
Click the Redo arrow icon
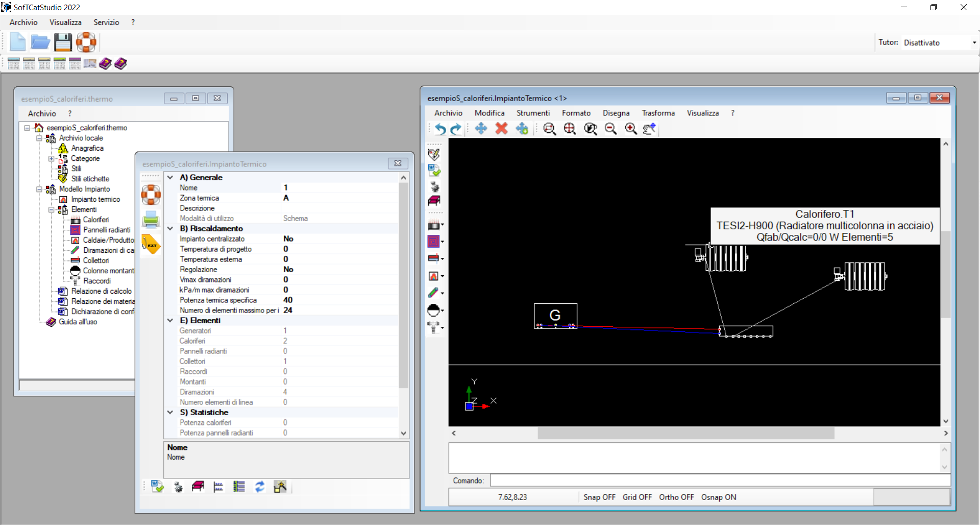pos(456,129)
